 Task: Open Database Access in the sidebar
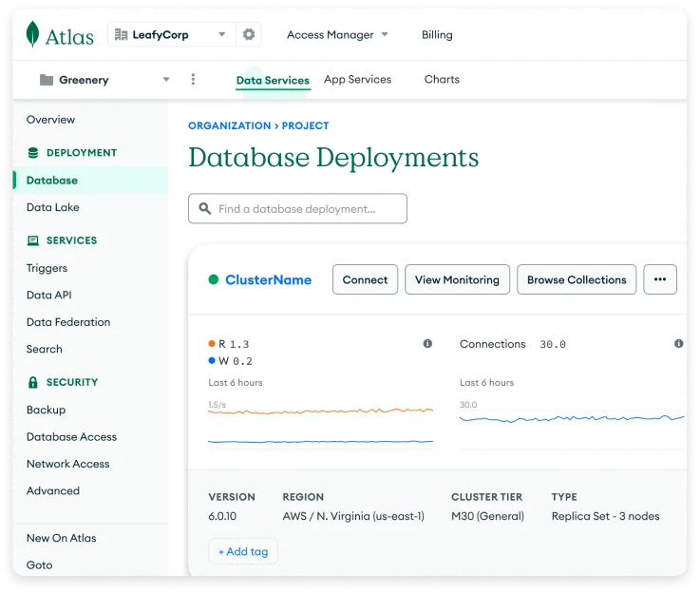(71, 437)
